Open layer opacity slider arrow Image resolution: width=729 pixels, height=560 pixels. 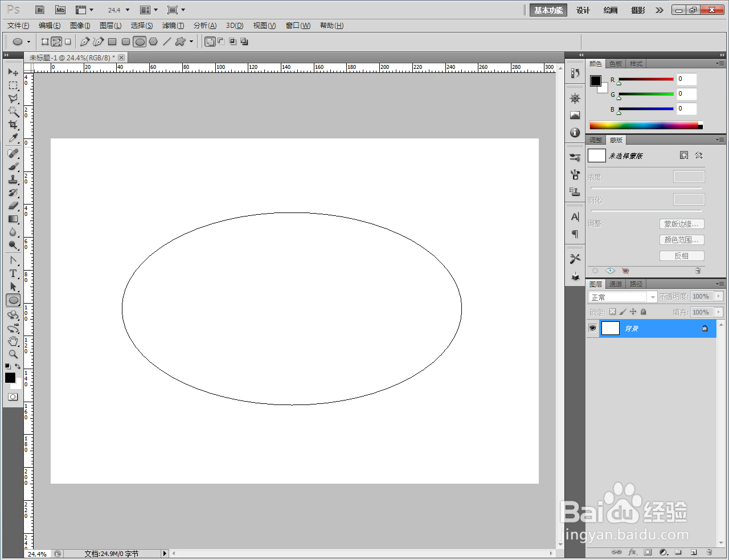(719, 296)
